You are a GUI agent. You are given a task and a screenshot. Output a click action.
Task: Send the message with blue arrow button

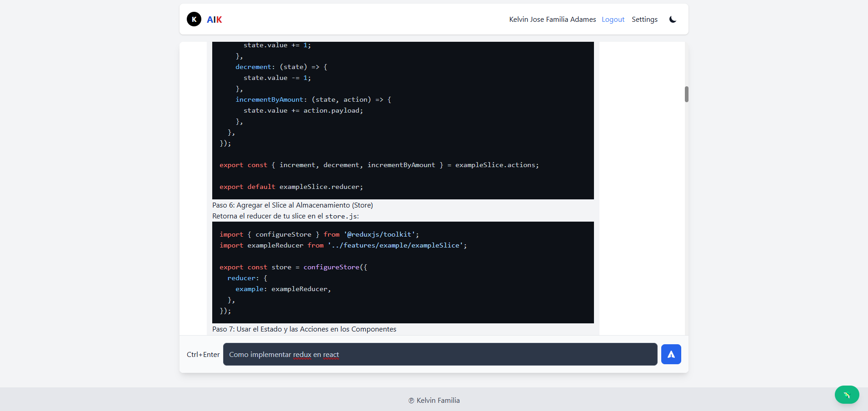(x=671, y=354)
